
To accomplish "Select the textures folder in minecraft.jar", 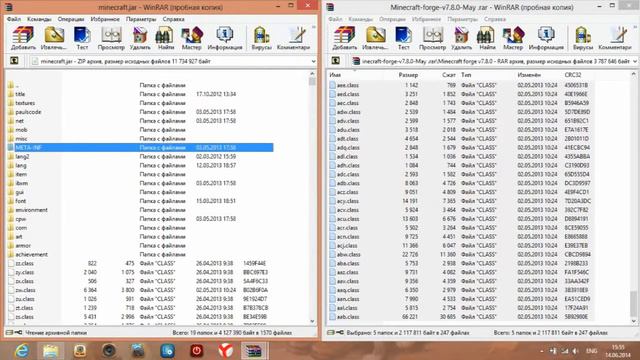I will (25, 103).
